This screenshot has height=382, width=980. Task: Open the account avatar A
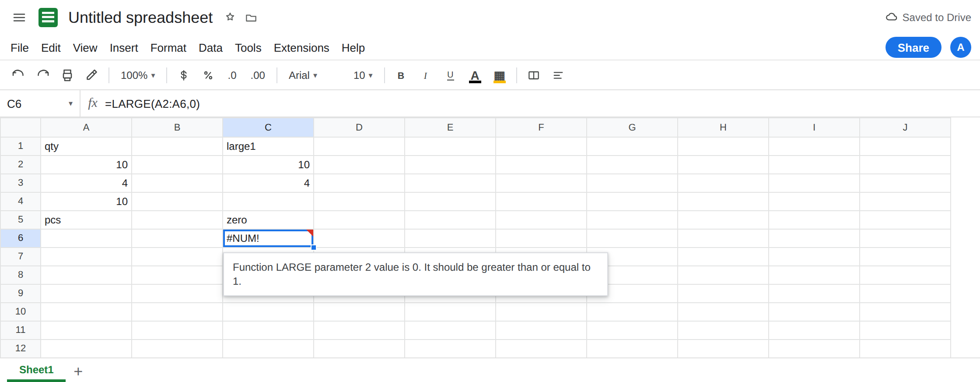tap(961, 47)
